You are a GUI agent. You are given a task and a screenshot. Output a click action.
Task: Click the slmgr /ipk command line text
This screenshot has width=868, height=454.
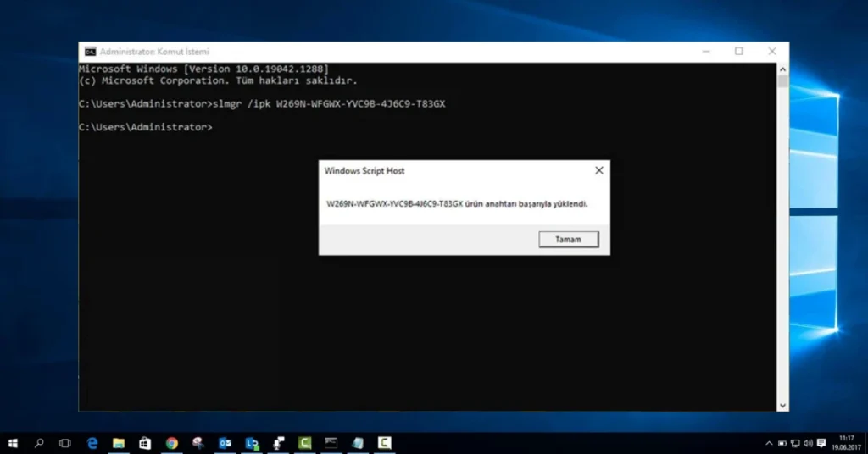330,104
